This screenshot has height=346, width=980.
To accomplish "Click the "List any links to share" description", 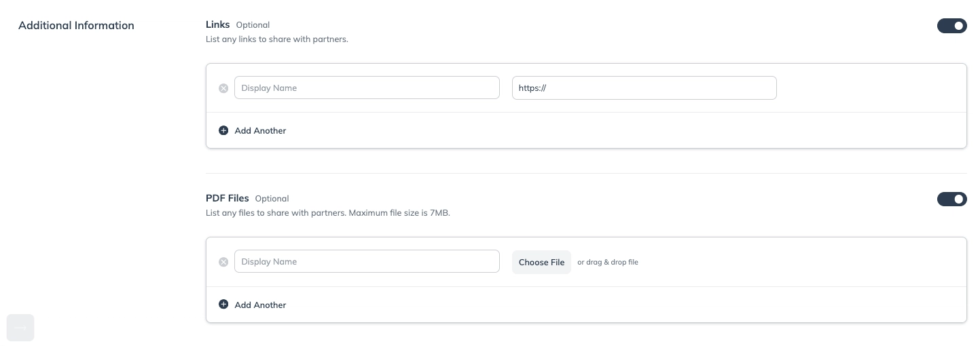I will point(277,39).
